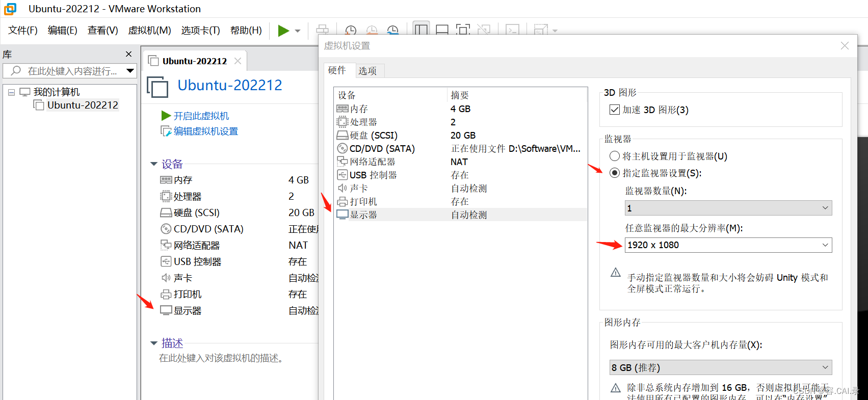868x400 pixels.
Task: Toggle the Show Library panel icon
Action: 422,30
